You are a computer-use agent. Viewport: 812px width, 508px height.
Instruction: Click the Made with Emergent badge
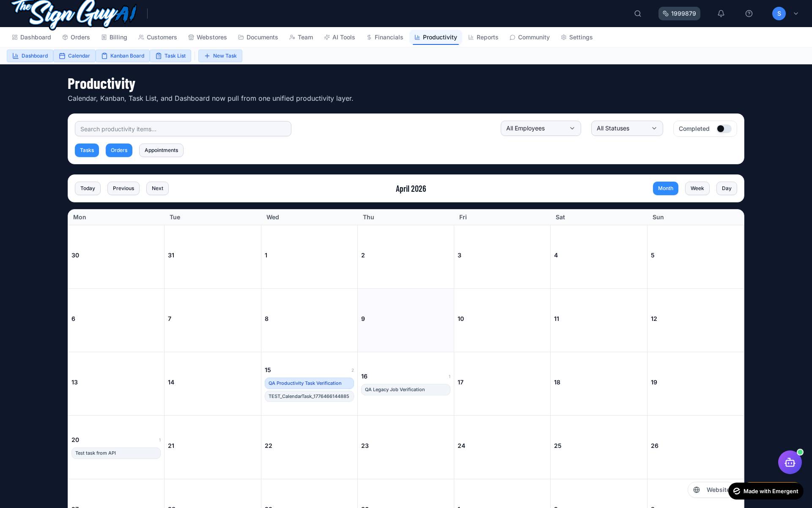coord(766,491)
